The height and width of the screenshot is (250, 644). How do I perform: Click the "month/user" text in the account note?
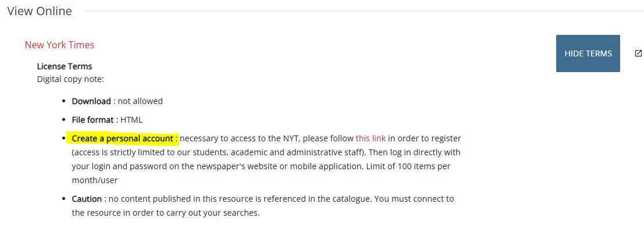(x=95, y=180)
